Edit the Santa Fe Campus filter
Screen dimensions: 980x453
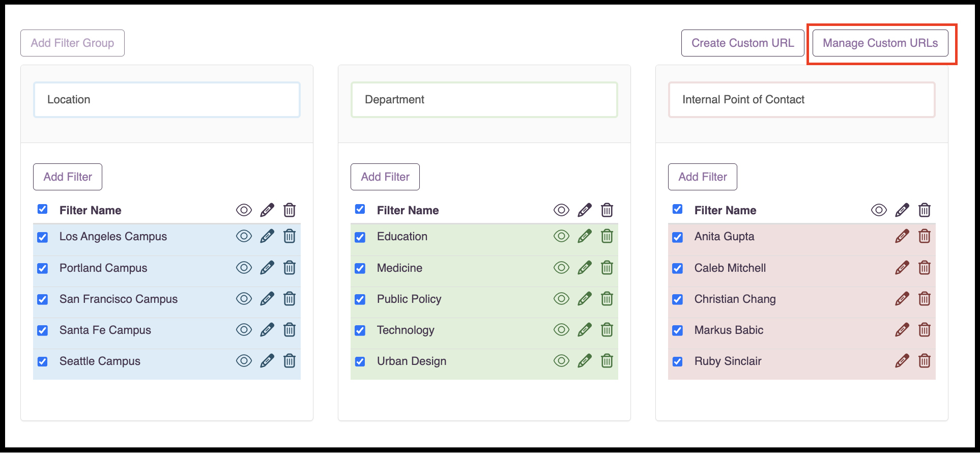[x=267, y=330]
